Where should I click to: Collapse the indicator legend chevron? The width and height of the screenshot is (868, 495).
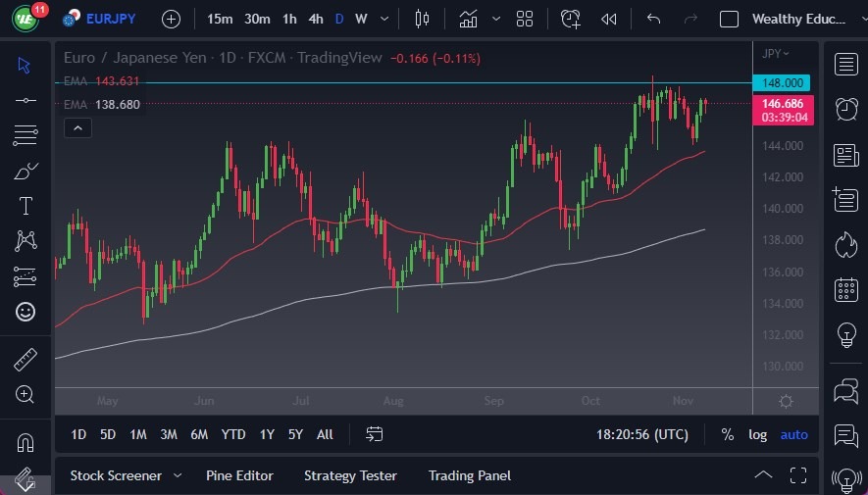click(77, 127)
